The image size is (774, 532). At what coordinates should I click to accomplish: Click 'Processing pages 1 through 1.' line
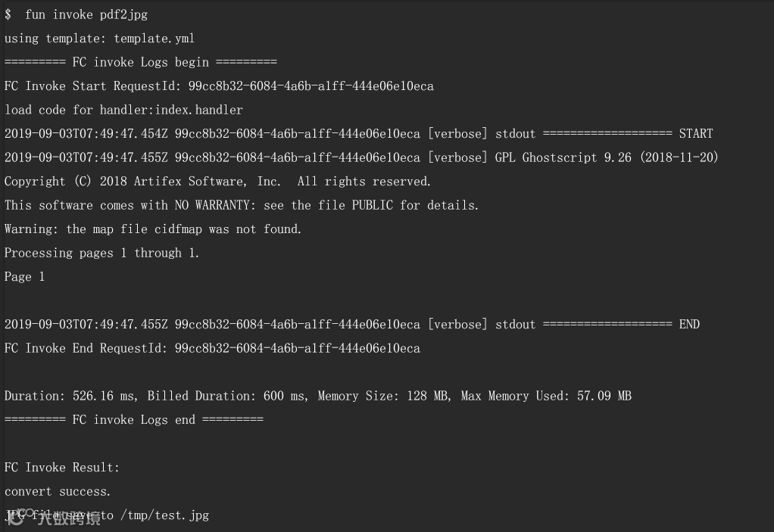[102, 253]
